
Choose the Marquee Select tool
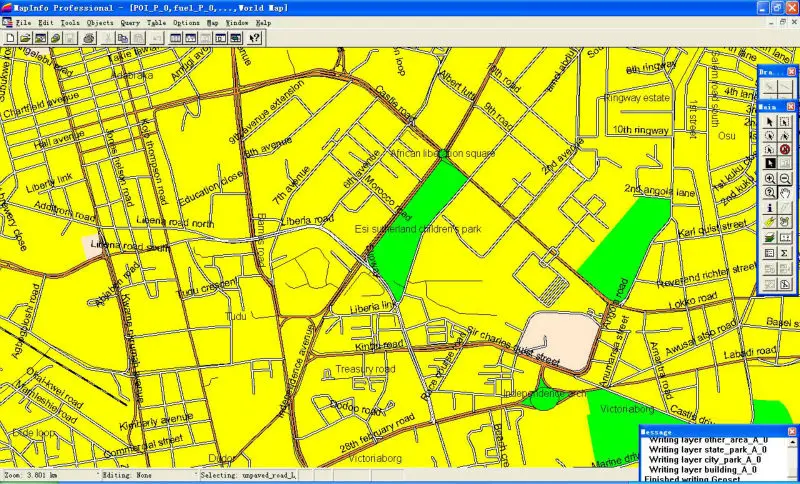click(x=785, y=121)
